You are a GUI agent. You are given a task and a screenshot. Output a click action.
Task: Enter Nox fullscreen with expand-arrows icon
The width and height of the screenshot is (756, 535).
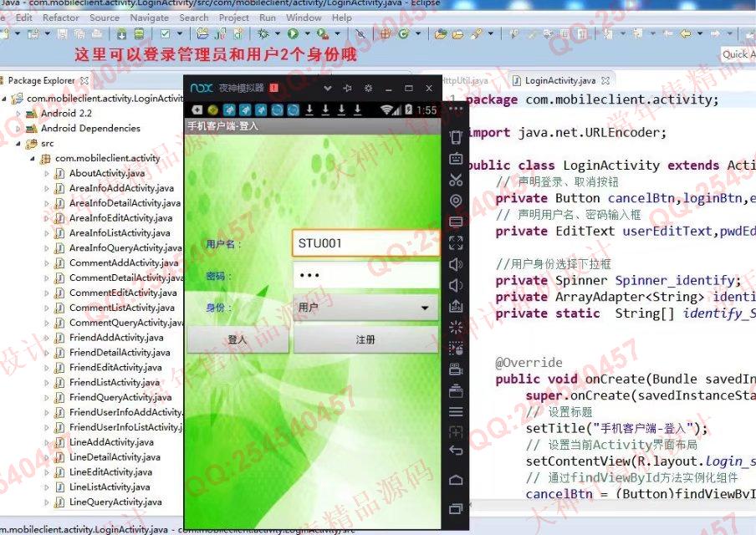(x=456, y=243)
